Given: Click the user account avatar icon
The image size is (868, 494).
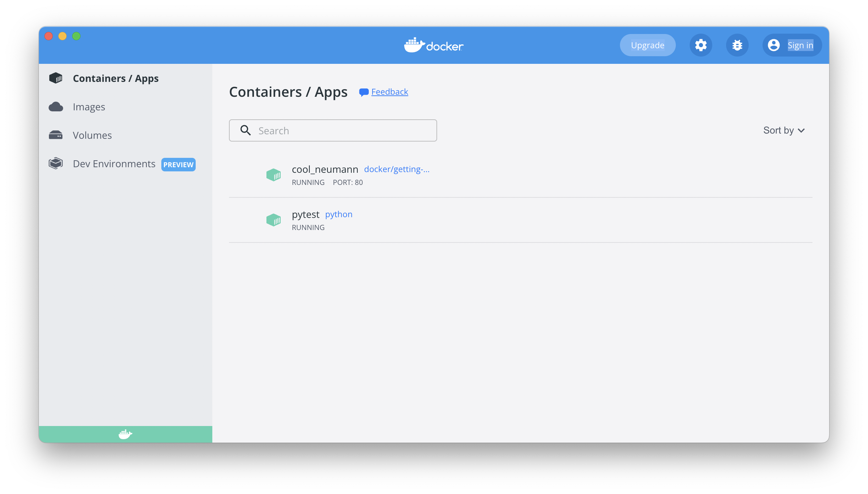Looking at the screenshot, I should pyautogui.click(x=774, y=45).
